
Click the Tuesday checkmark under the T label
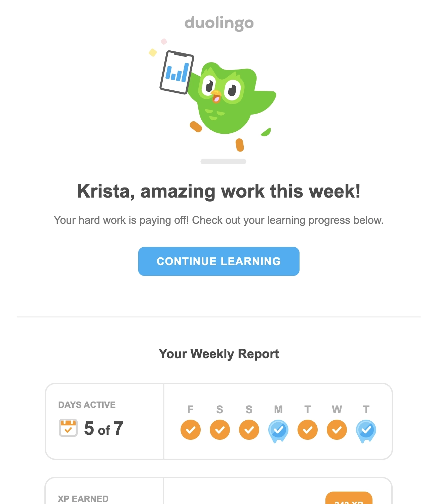point(308,429)
